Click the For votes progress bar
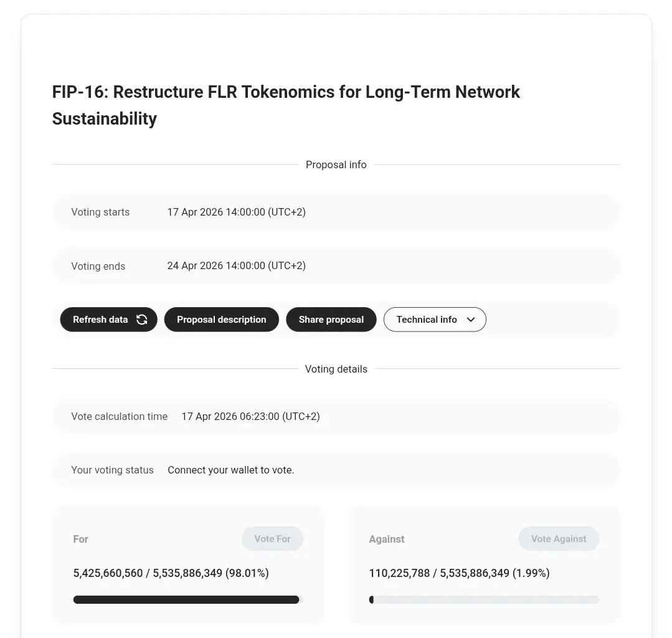Viewport: 672px width, 638px height. coord(187,600)
